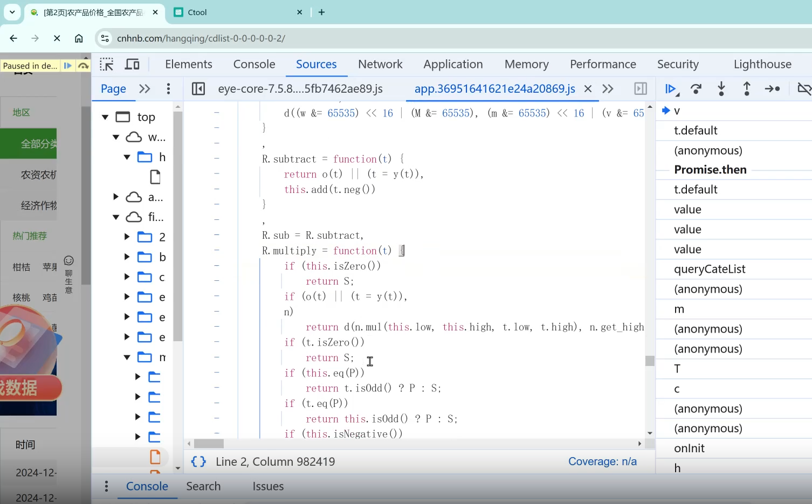This screenshot has width=812, height=504.
Task: Open the tab search dropdown
Action: 12,12
